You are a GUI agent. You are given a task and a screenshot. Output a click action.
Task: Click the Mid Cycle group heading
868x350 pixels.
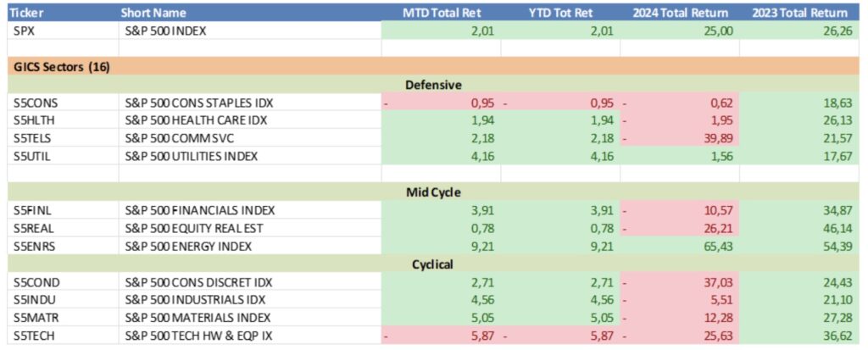432,192
